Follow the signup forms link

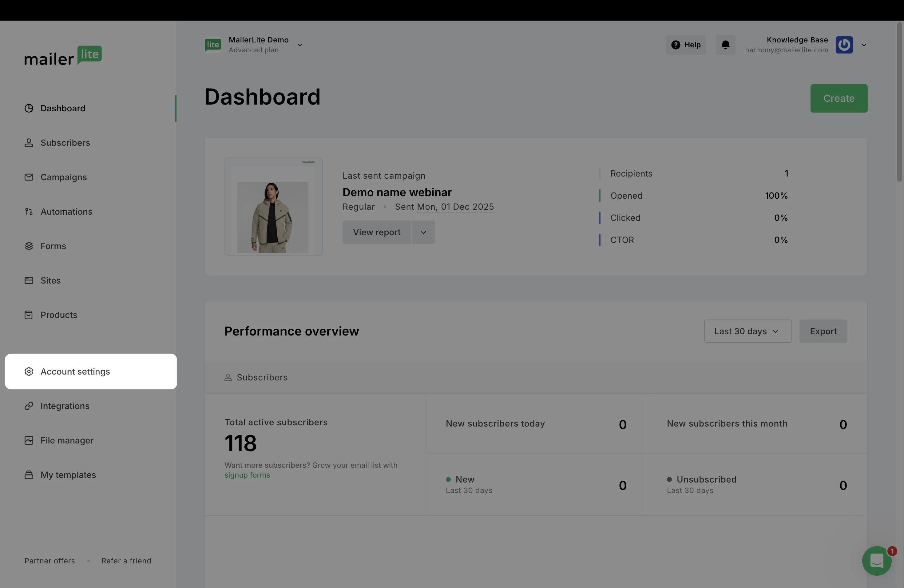pyautogui.click(x=247, y=475)
